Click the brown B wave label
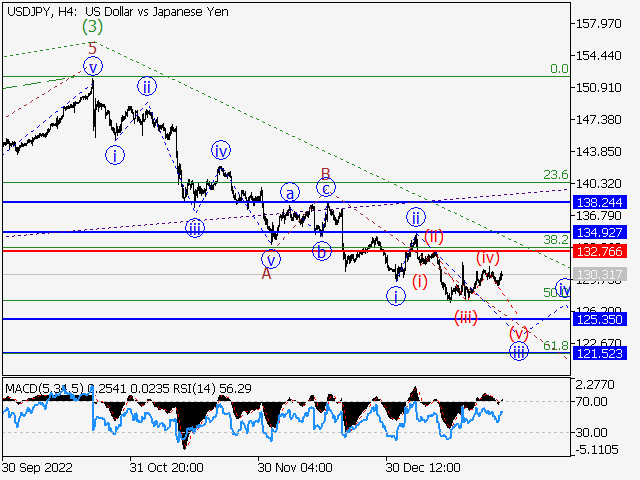Screen dimensions: 640x480 [325, 173]
